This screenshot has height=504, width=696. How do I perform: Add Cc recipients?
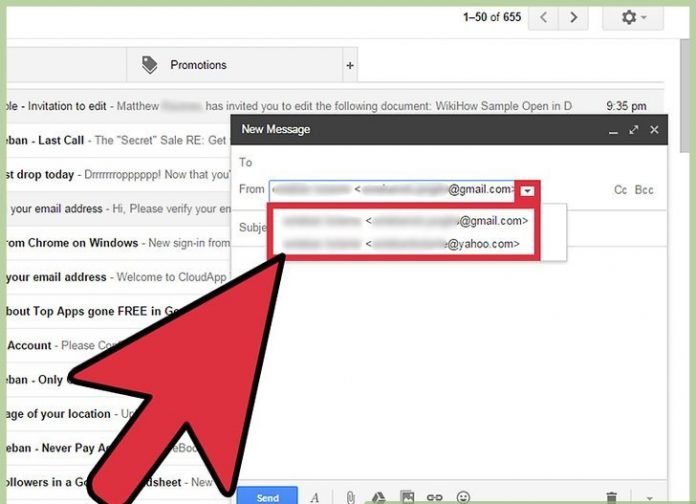click(620, 189)
